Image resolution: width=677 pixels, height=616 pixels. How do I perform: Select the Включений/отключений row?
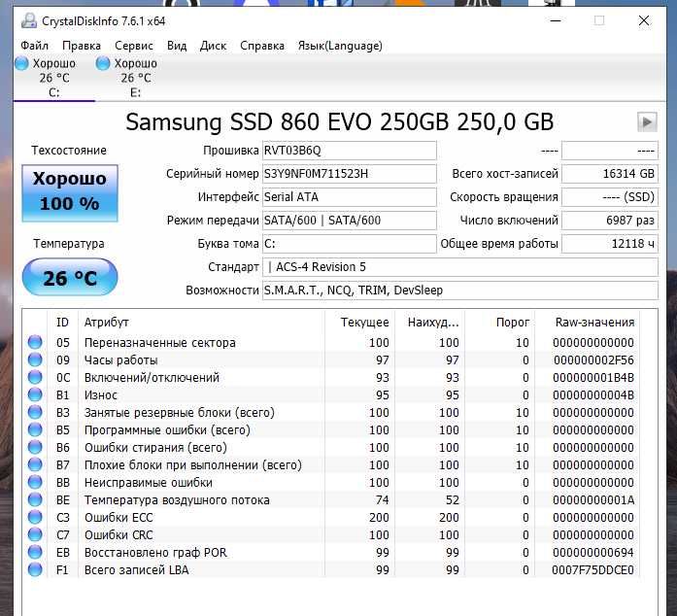coord(331,378)
